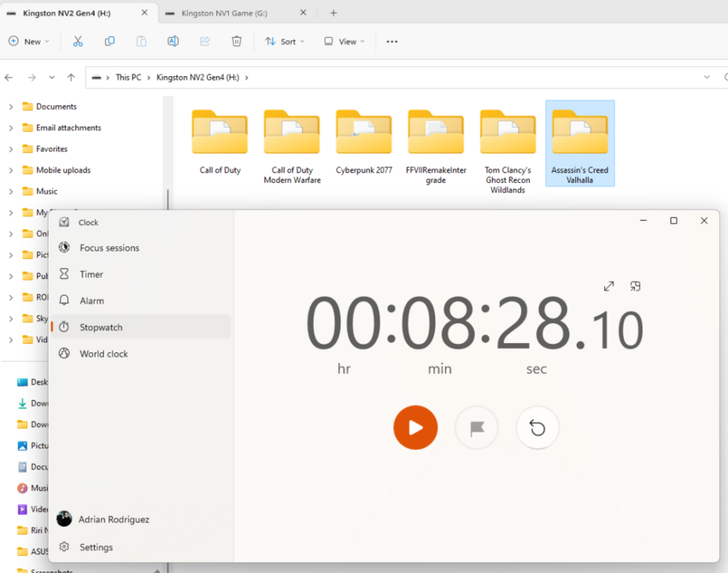Viewport: 728px width, 573px height.
Task: Click the Paste icon in Explorer toolbar
Action: [x=141, y=41]
